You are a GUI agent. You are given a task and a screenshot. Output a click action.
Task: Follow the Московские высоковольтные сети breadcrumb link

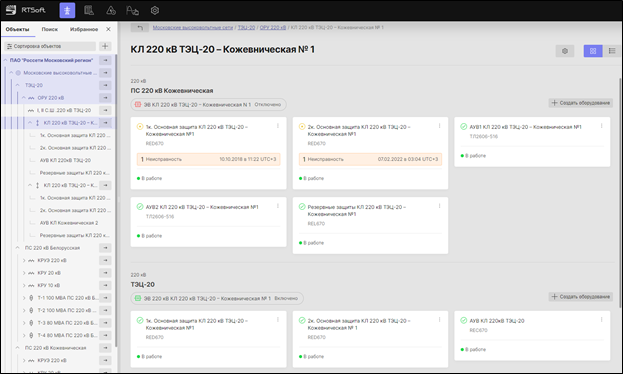[x=193, y=27]
